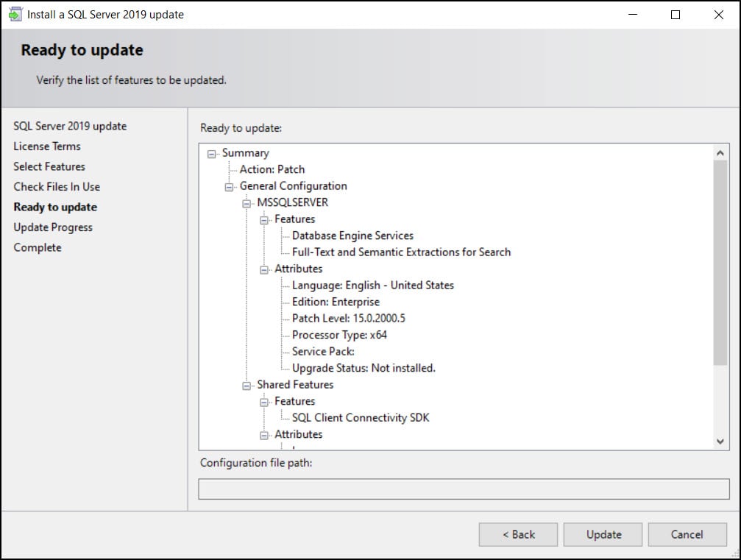Select the License Terms step
This screenshot has width=741, height=560.
[x=47, y=146]
